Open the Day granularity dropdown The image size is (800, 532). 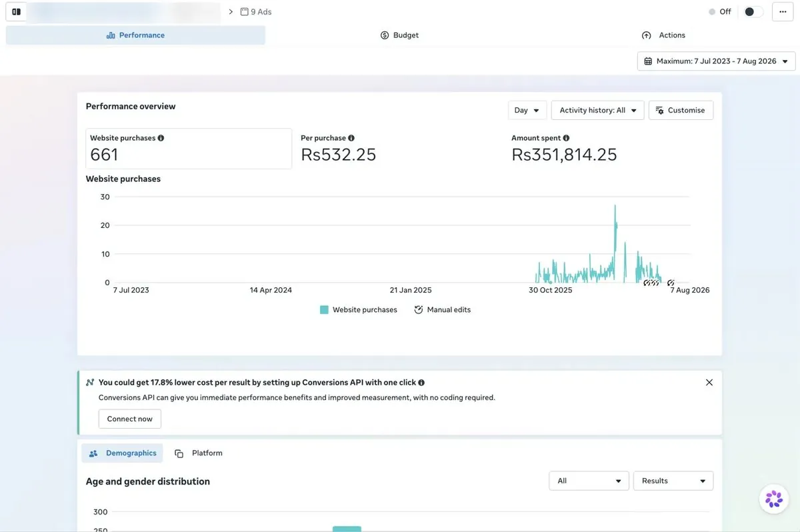tap(527, 110)
